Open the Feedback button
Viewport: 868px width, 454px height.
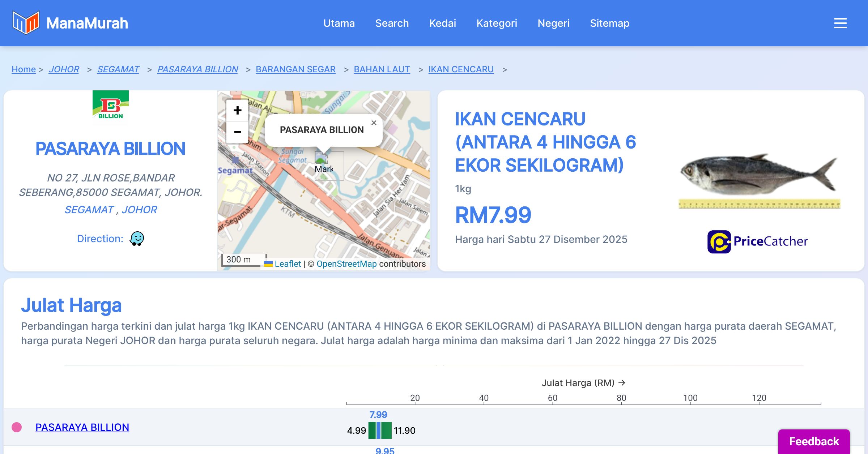(x=814, y=441)
